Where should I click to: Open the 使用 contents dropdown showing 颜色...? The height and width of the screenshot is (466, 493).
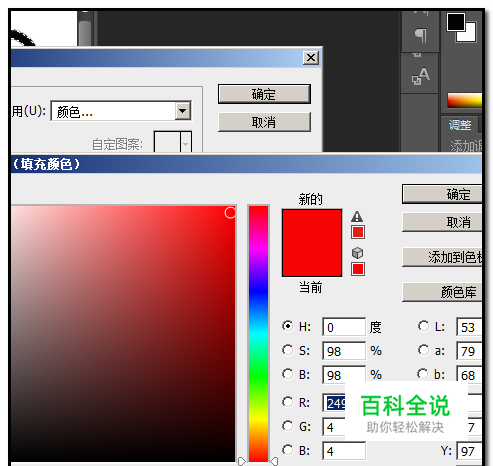click(x=121, y=111)
